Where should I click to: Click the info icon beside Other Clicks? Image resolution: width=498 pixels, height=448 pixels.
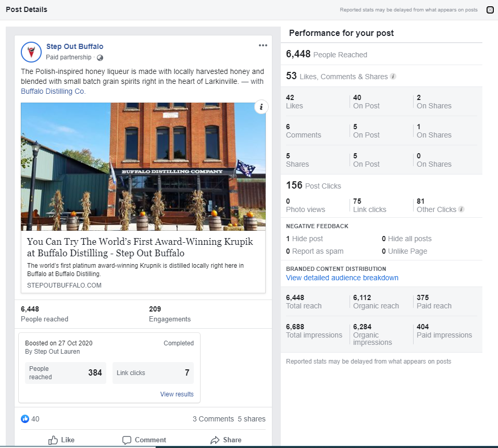point(461,209)
